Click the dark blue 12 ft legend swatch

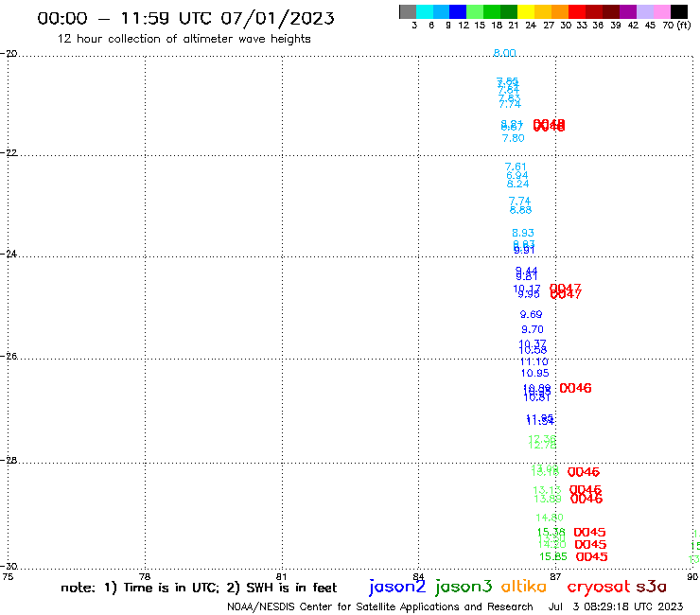point(458,11)
